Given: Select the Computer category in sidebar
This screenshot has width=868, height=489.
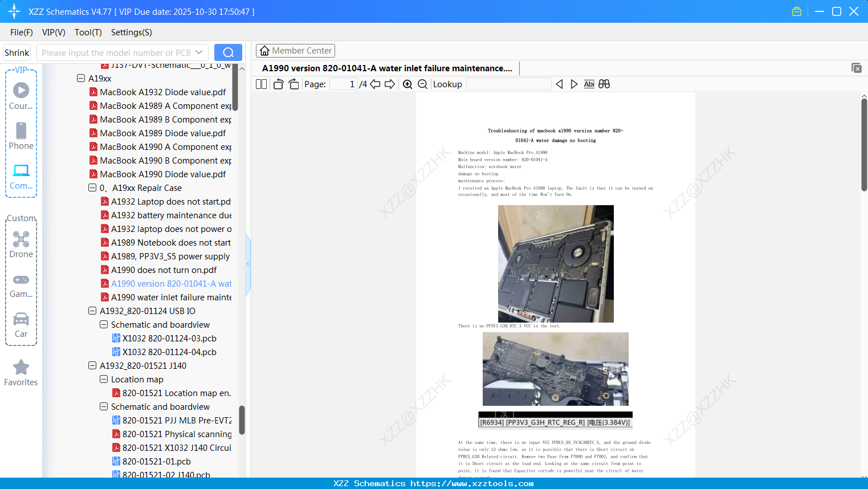Looking at the screenshot, I should tap(21, 176).
